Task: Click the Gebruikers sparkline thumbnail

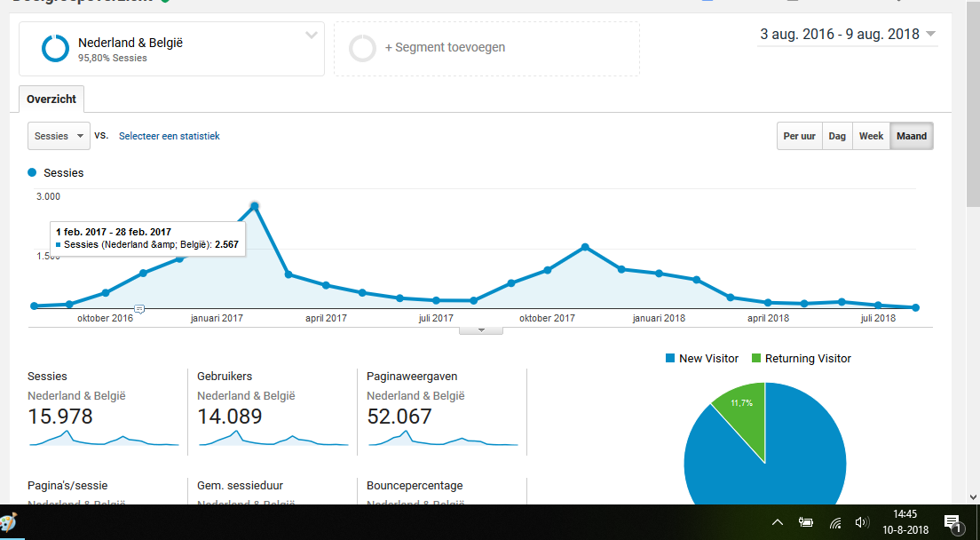Action: [x=273, y=438]
